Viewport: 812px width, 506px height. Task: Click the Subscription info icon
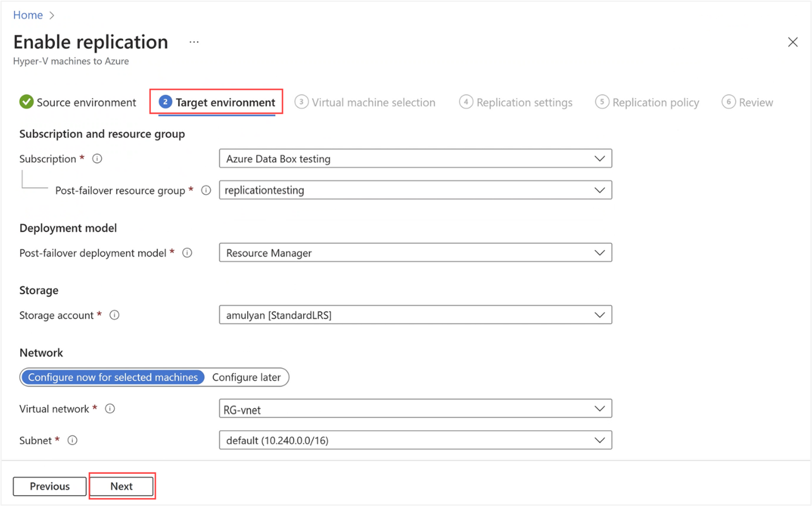coord(97,159)
